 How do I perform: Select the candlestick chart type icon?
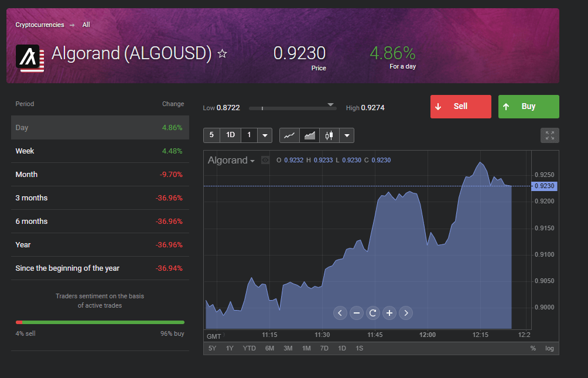pos(329,135)
